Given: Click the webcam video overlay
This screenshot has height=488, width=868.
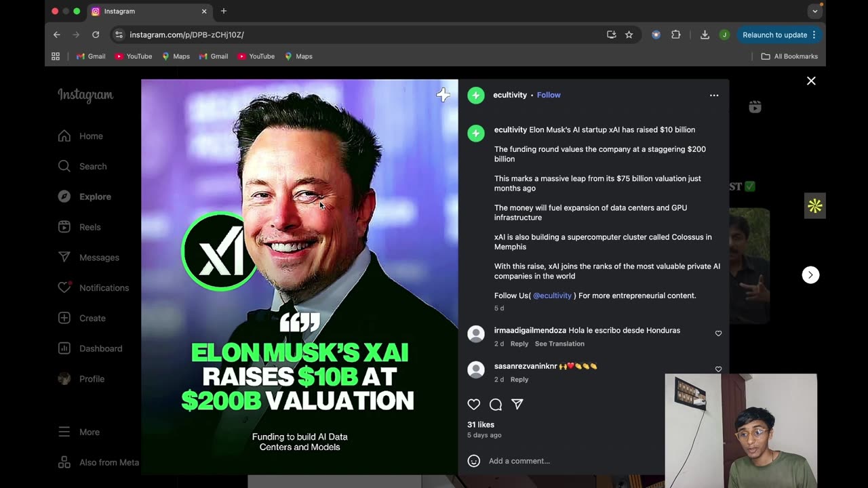Looking at the screenshot, I should [x=741, y=430].
